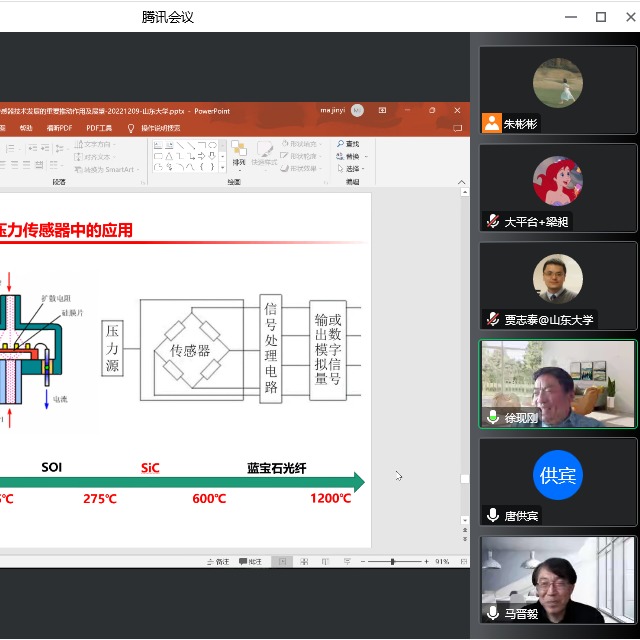Open 选择 (Select) dropdown in editing group
640x640 pixels.
(352, 169)
